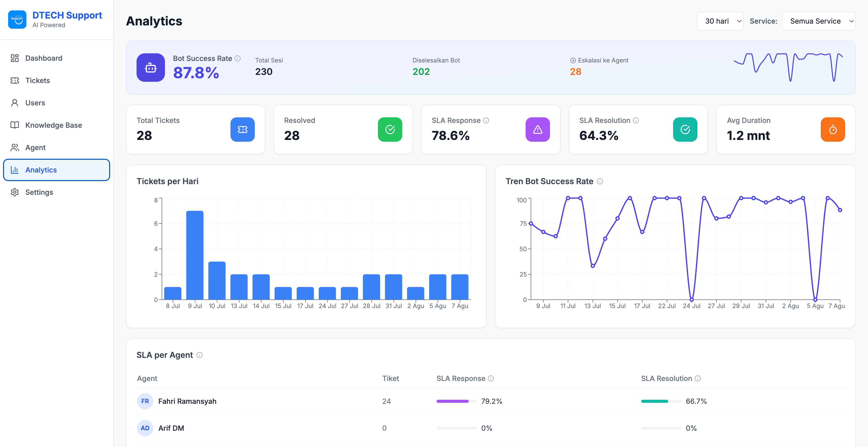Show info beside SLA per Agent heading
This screenshot has height=447, width=868.
point(199,355)
